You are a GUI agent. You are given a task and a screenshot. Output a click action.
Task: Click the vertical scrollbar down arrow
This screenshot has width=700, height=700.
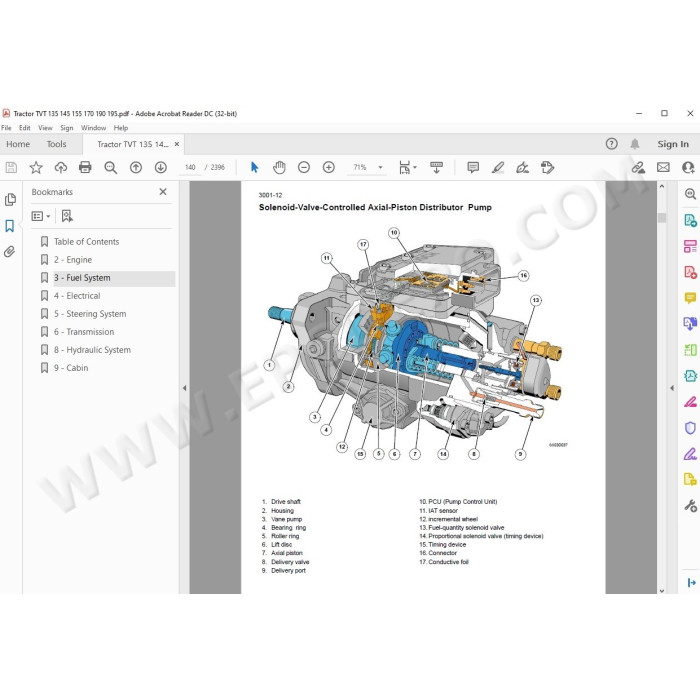click(x=662, y=590)
